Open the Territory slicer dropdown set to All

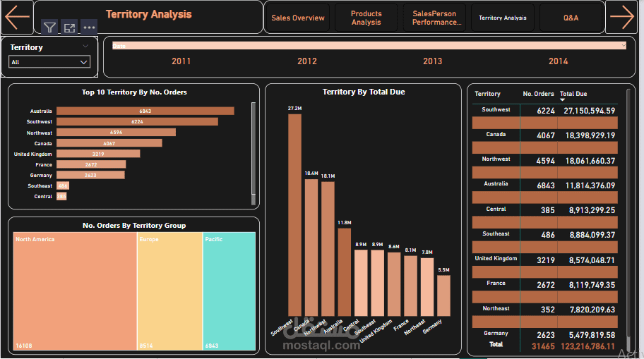pyautogui.click(x=49, y=62)
